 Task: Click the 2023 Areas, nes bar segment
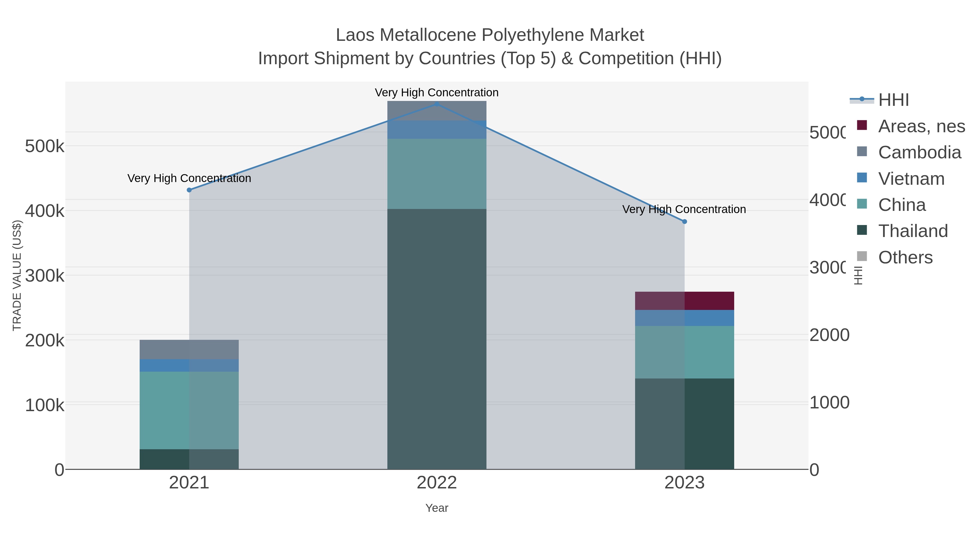pos(684,301)
